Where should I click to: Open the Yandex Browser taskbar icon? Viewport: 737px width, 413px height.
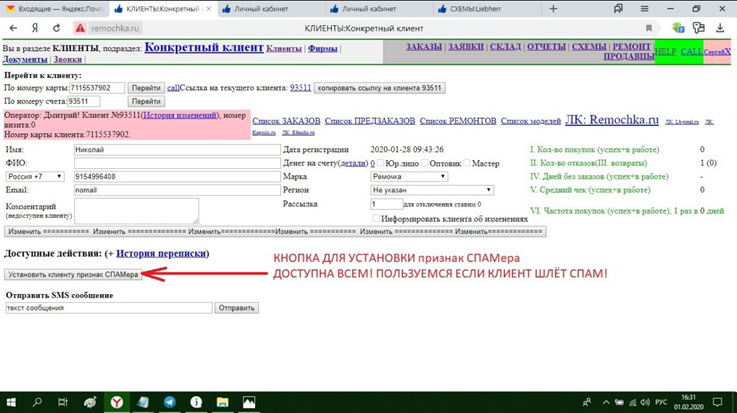tap(118, 402)
